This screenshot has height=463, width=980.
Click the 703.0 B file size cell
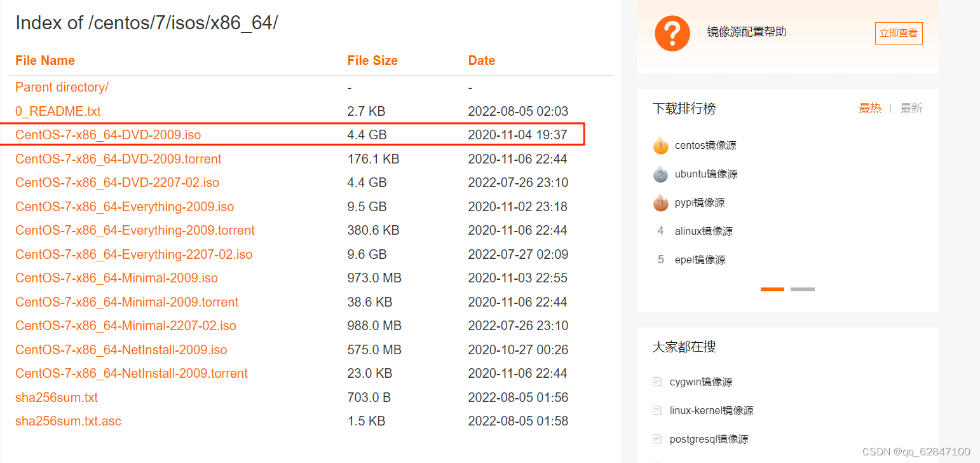click(x=369, y=397)
